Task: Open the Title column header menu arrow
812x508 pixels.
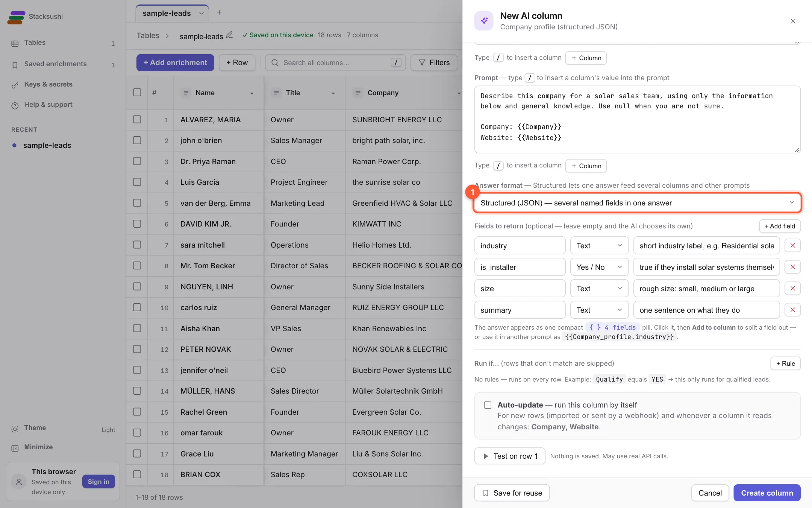Action: 333,93
